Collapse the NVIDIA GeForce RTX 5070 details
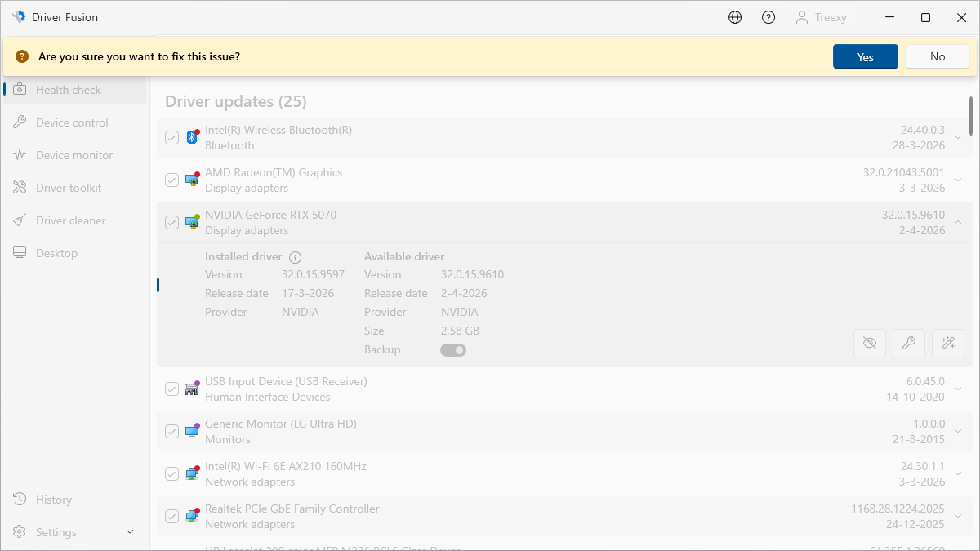The image size is (980, 551). tap(959, 222)
